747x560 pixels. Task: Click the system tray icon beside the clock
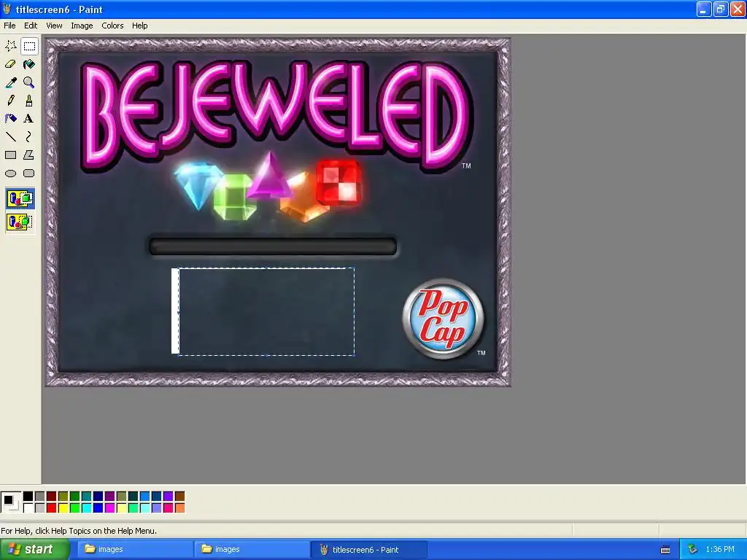693,549
